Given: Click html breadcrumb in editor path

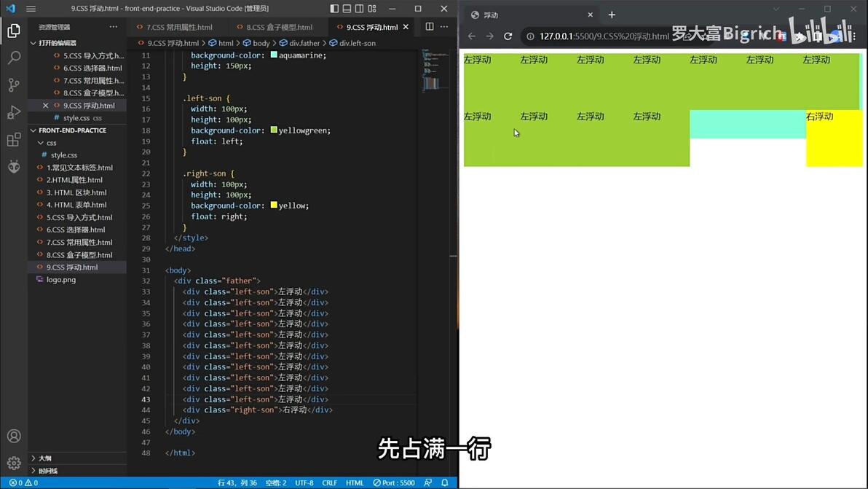Looking at the screenshot, I should [x=221, y=43].
